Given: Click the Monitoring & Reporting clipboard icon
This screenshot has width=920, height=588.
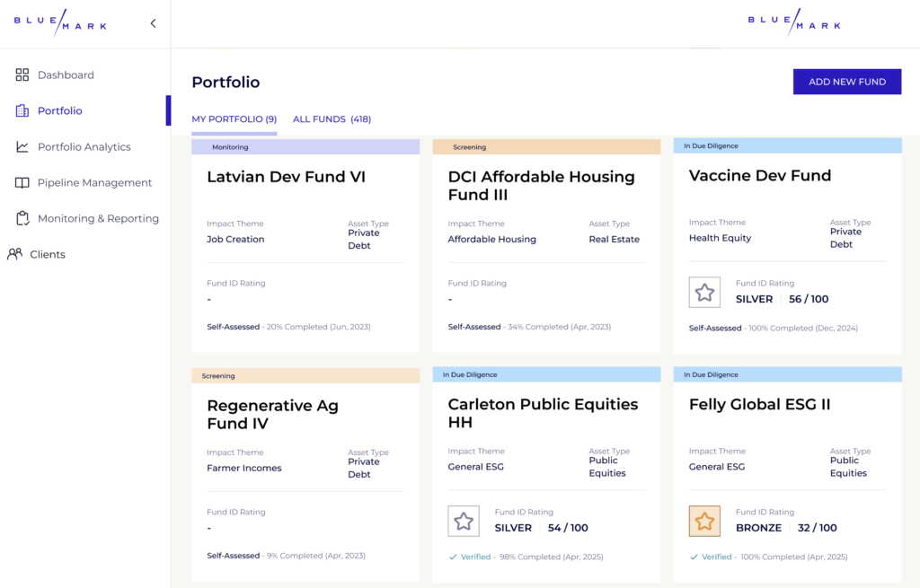Looking at the screenshot, I should tap(22, 219).
